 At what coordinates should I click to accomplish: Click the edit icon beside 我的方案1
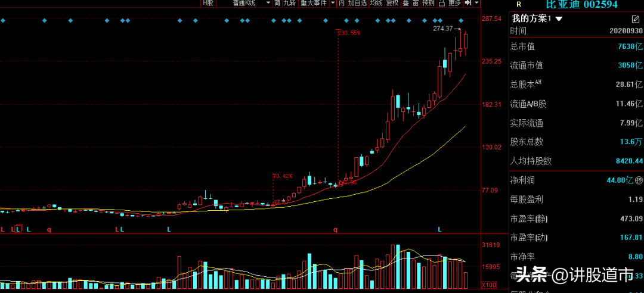tap(635, 19)
